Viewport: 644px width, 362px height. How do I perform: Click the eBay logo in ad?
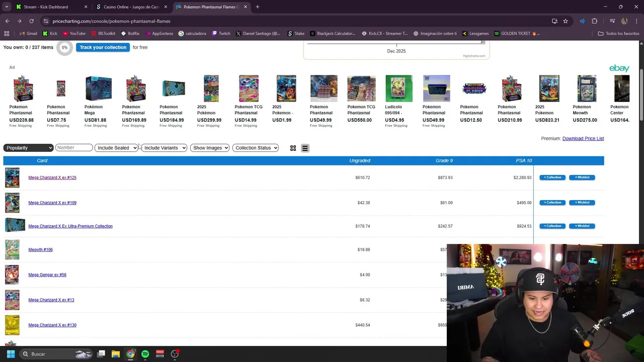coord(619,68)
